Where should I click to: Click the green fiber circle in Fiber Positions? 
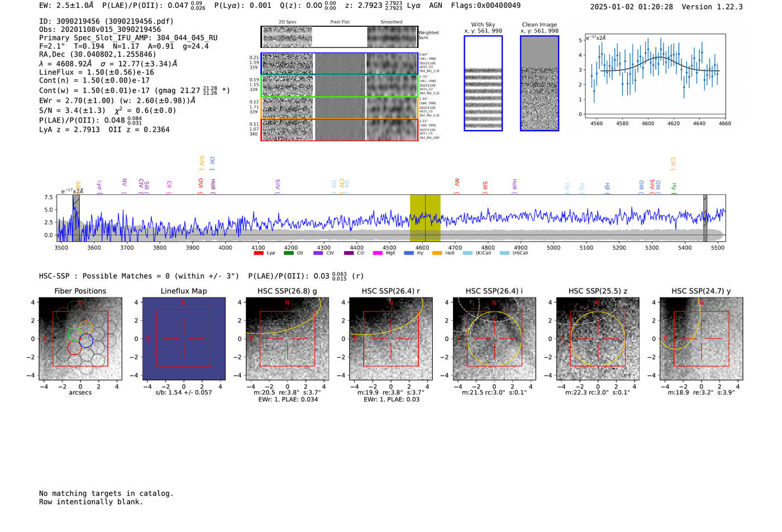tap(74, 334)
